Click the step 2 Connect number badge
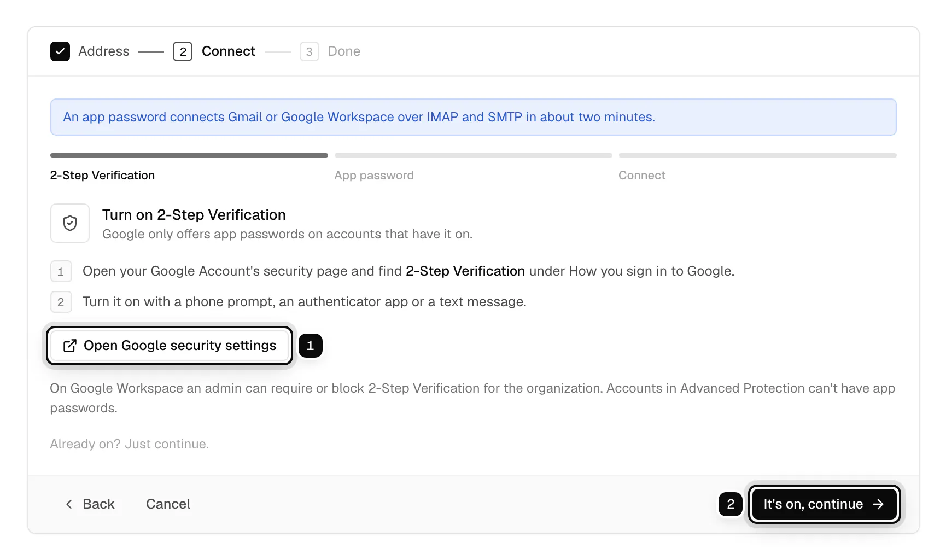The image size is (946, 560). [x=183, y=51]
